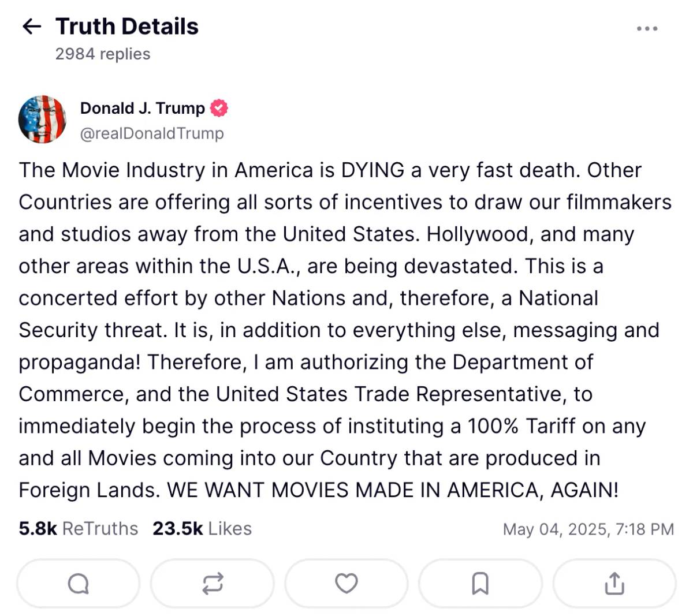View the 2984 replies count
This screenshot has height=616, width=693.
(x=103, y=54)
